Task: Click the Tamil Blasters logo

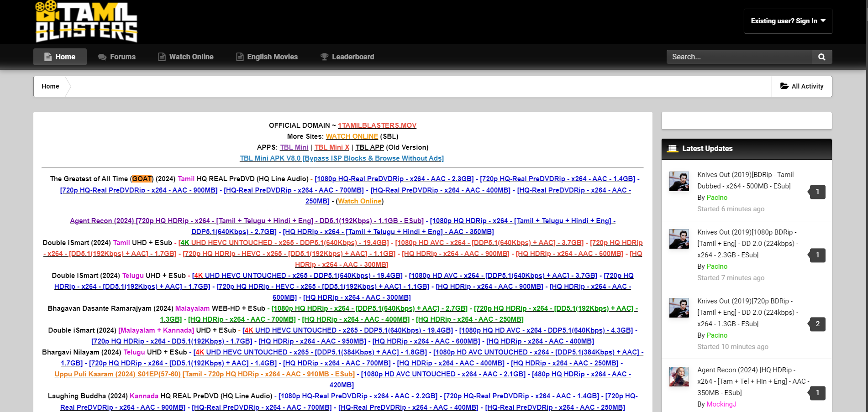Action: (86, 21)
